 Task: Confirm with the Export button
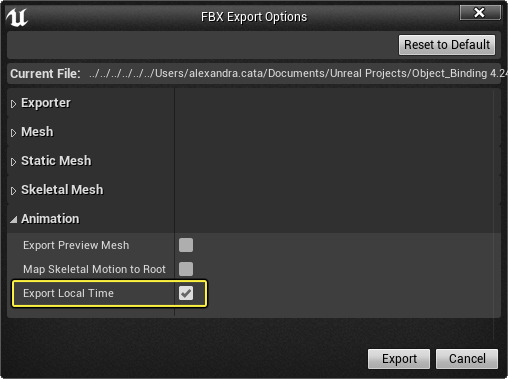[x=399, y=359]
